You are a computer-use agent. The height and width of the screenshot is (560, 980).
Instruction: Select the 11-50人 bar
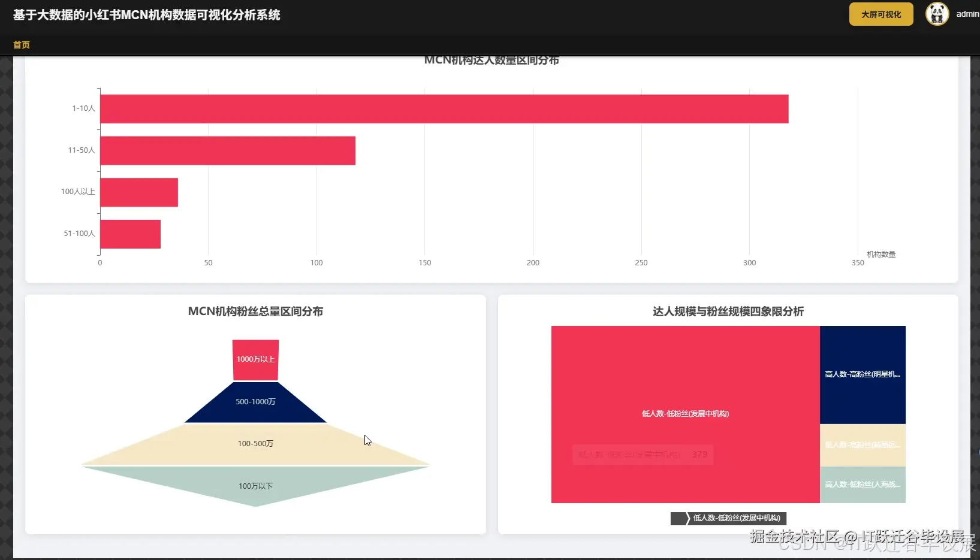[228, 150]
